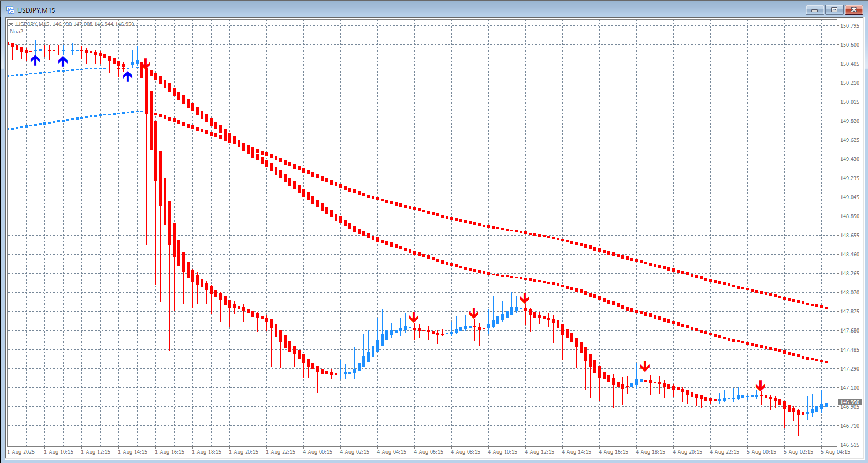Click the '4 Aug 00:15' time axis label
Screen dimensions: 868x463
pos(318,452)
